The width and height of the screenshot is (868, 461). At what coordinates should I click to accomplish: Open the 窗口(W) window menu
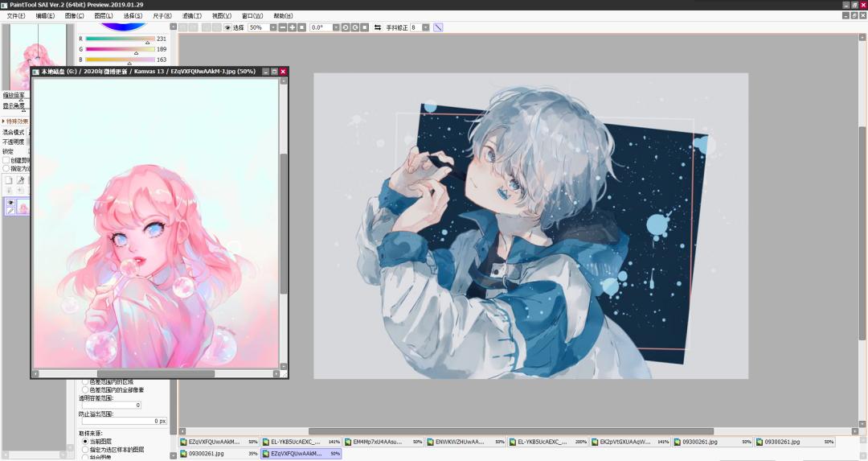pyautogui.click(x=252, y=16)
